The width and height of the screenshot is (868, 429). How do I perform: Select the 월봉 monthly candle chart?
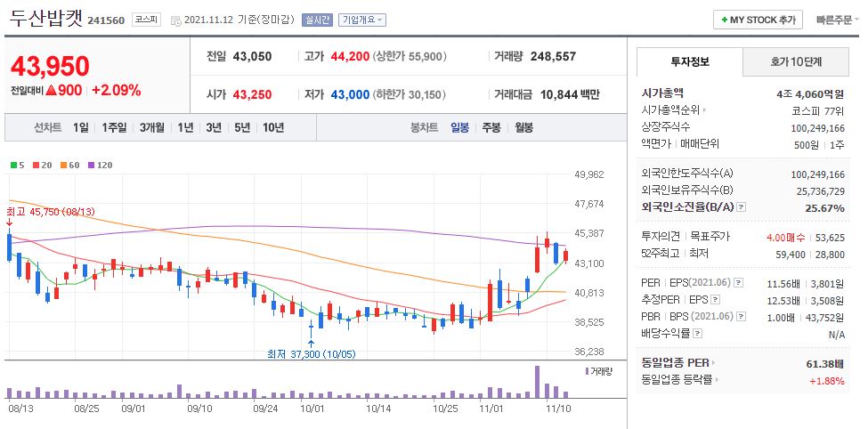pos(523,128)
